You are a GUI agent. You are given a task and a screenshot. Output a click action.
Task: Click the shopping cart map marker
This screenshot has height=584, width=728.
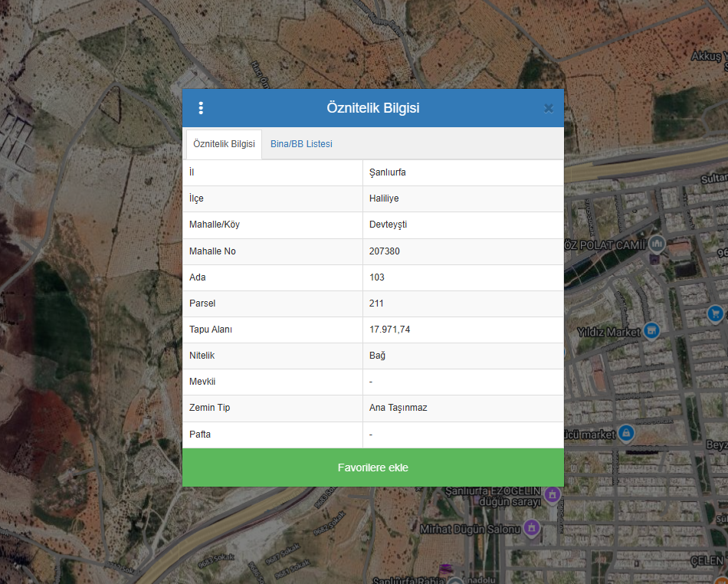(x=716, y=313)
